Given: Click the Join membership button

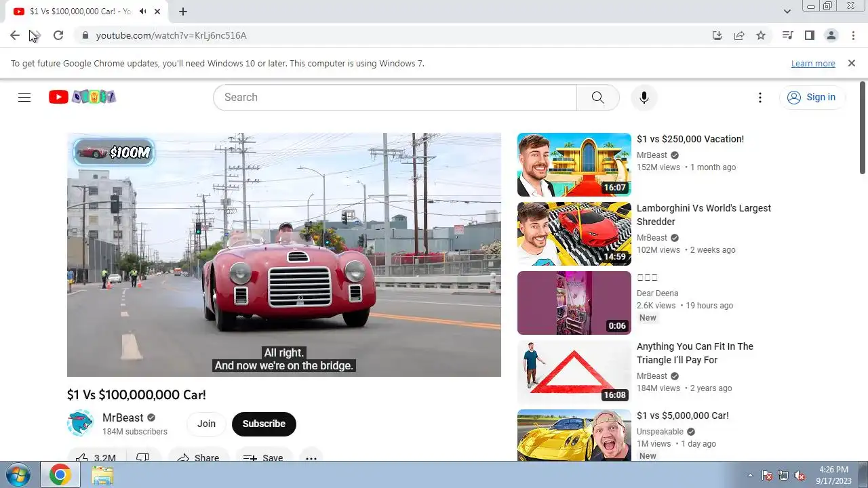Looking at the screenshot, I should pos(206,424).
